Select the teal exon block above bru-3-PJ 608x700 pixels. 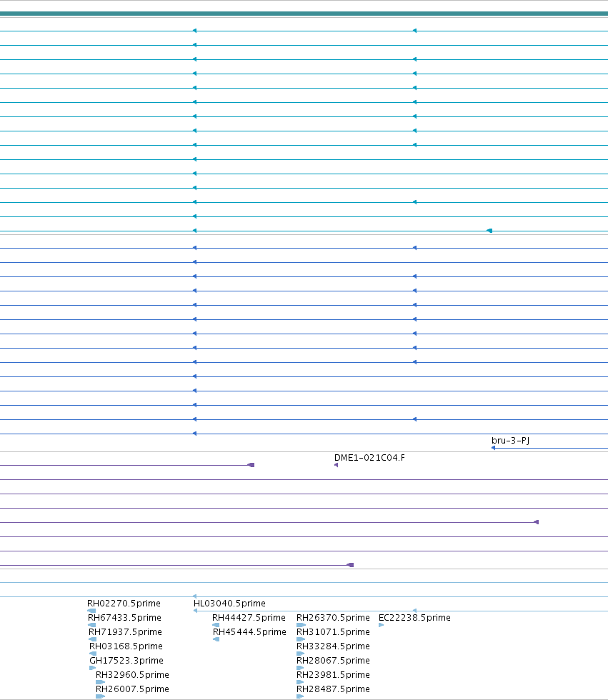[x=489, y=231]
